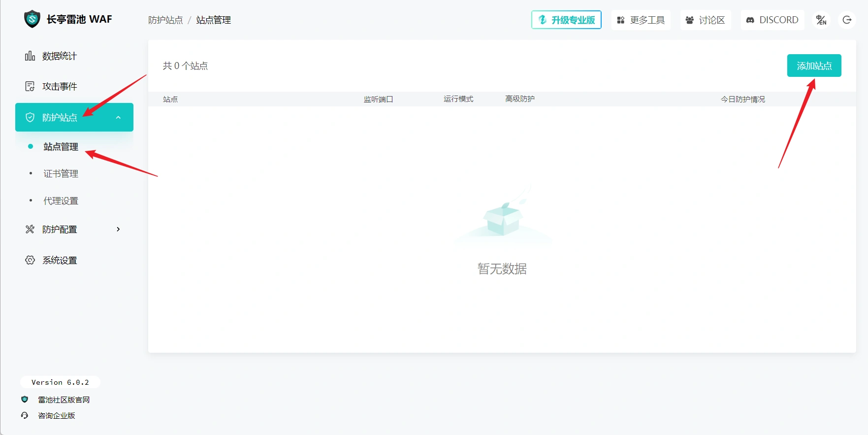Click the 系统设置 gear icon

coord(30,260)
